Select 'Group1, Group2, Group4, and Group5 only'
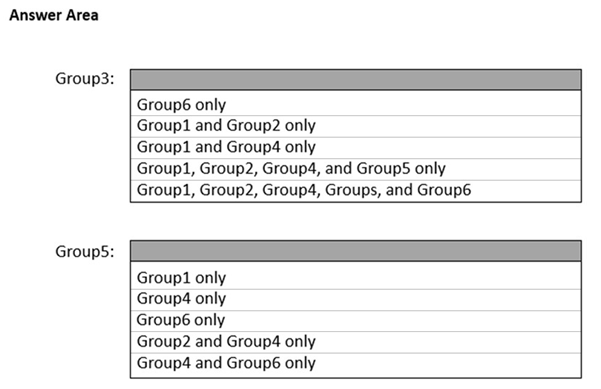This screenshot has height=389, width=601. (356, 169)
